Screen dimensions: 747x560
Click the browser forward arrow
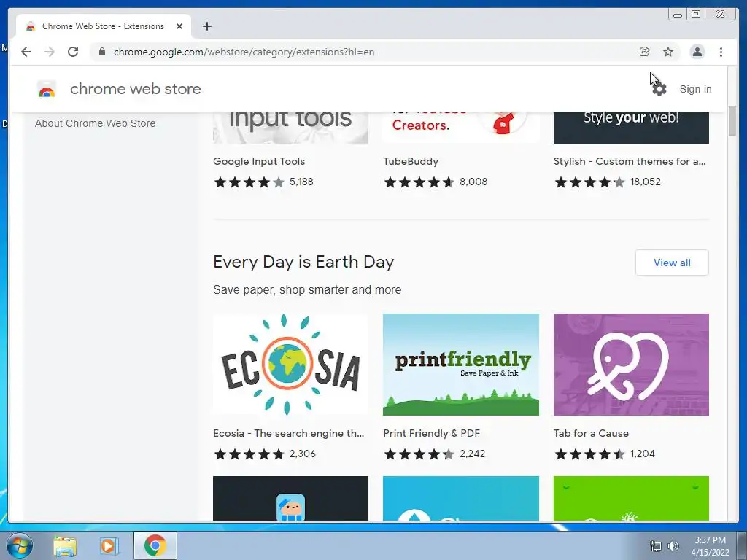click(x=50, y=52)
